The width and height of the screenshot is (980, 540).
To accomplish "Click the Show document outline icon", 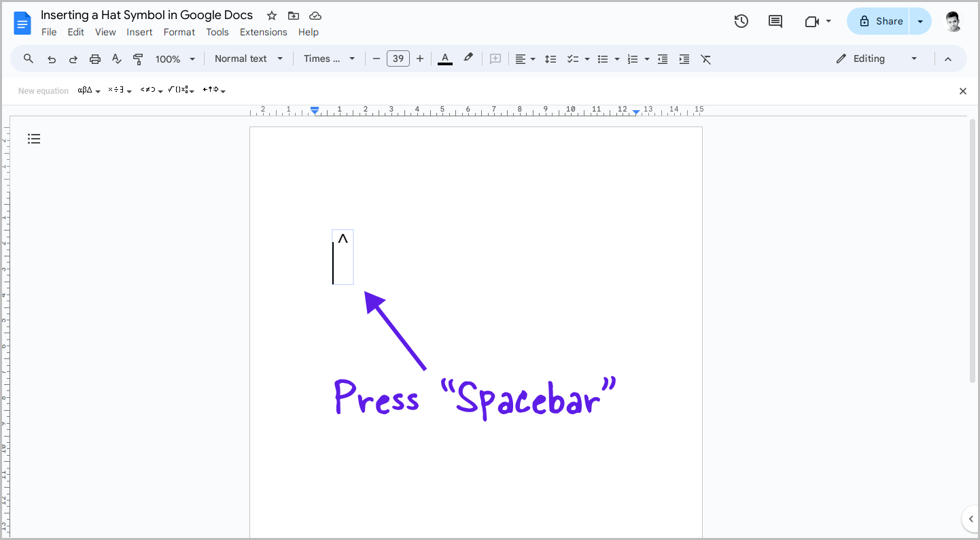I will (34, 139).
